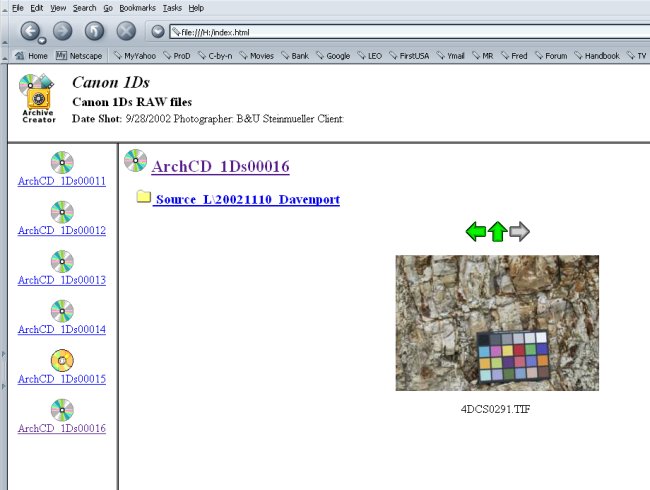The image size is (650, 490).
Task: Open the File menu
Action: (17, 8)
